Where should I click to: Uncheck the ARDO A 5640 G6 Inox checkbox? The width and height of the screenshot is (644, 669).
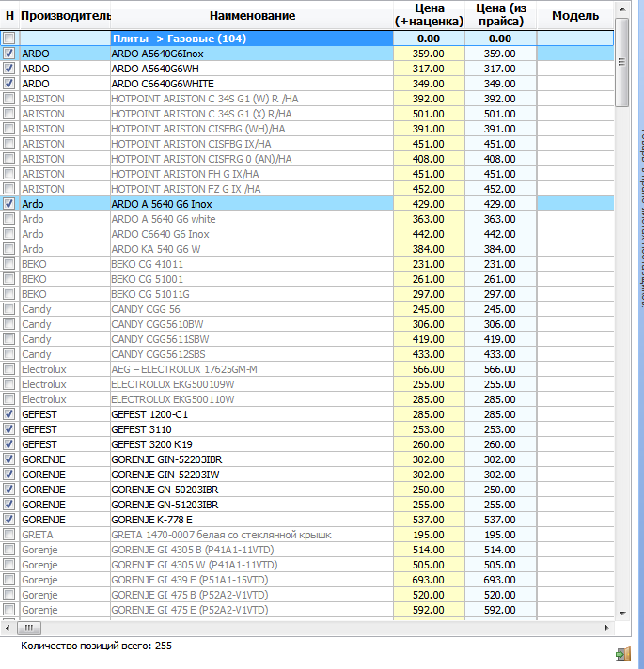9,204
